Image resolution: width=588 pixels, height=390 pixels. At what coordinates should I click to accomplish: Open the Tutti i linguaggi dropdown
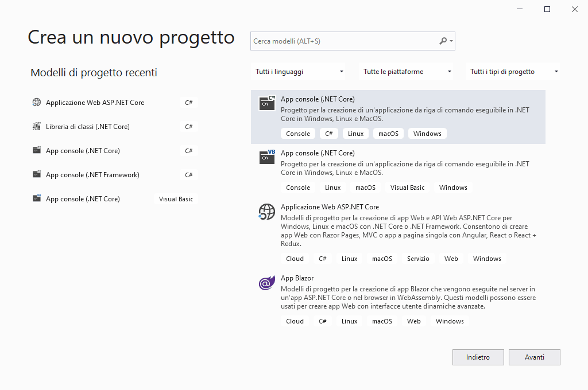[299, 72]
